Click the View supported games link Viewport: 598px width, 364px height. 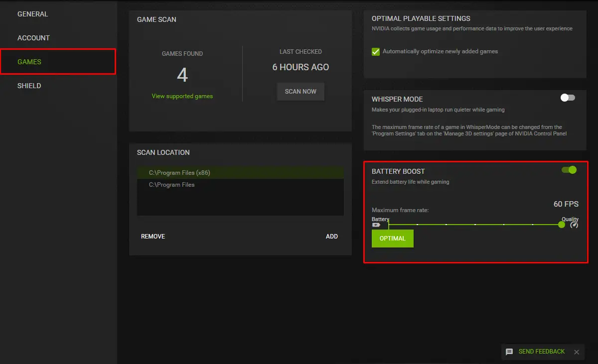click(182, 96)
